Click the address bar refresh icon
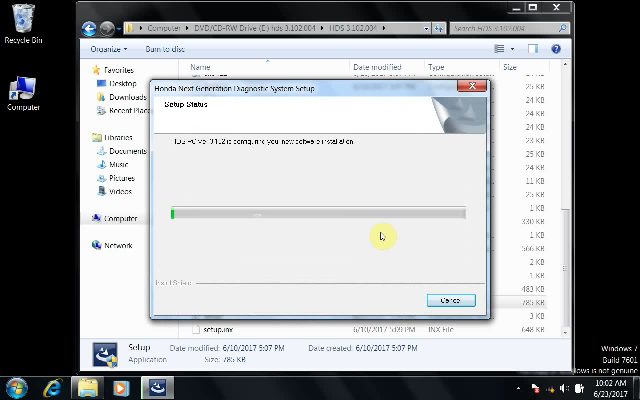Screen dimensions: 640x400 tap(439, 29)
